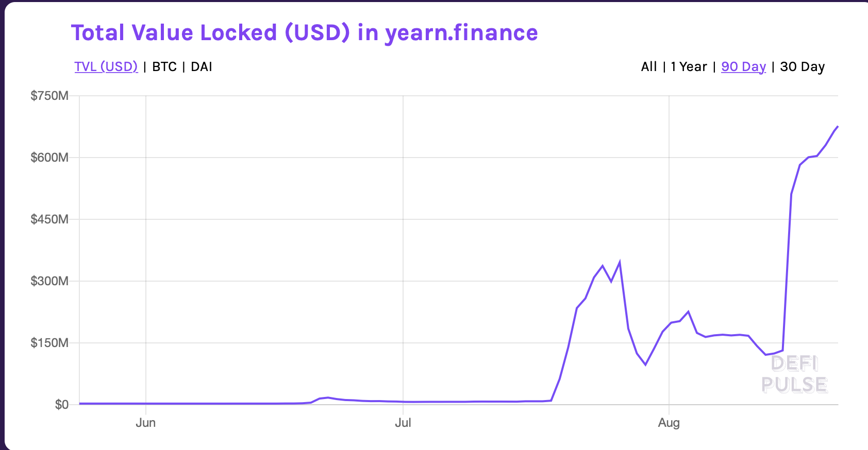This screenshot has width=868, height=450.
Task: View the All time range
Action: point(648,66)
